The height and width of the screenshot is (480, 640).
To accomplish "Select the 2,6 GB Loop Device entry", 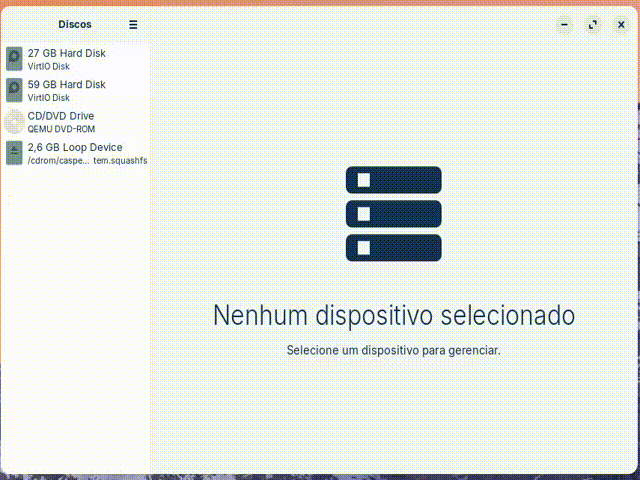I will point(75,147).
